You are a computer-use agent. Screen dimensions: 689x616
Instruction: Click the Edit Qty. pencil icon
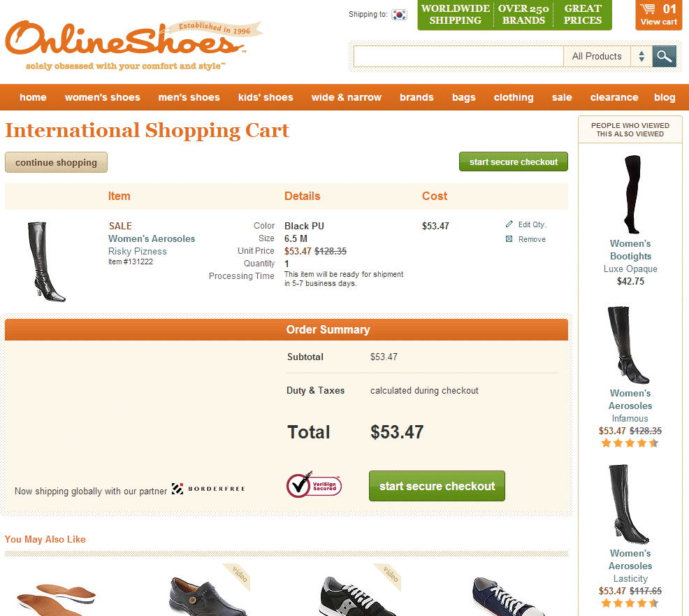coord(509,224)
